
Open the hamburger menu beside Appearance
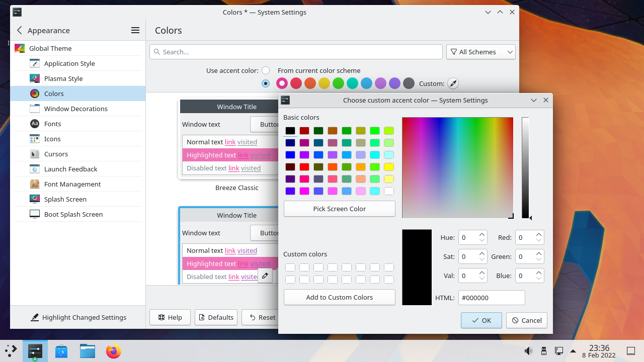pyautogui.click(x=135, y=30)
